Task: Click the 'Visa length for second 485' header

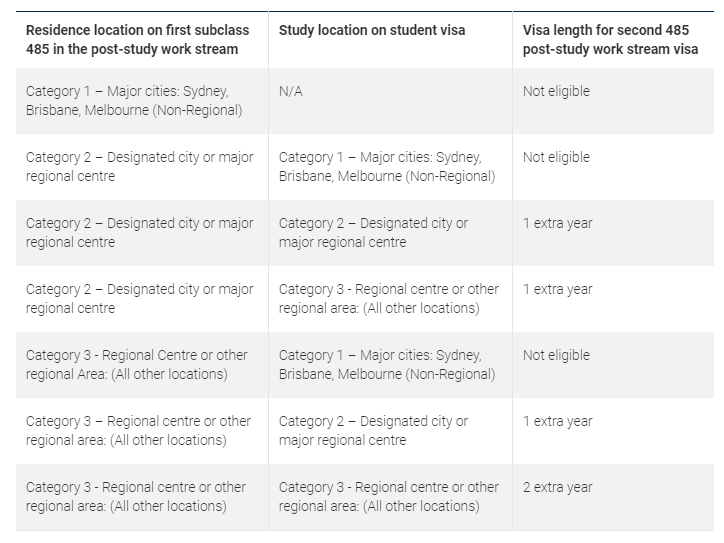Action: click(611, 39)
